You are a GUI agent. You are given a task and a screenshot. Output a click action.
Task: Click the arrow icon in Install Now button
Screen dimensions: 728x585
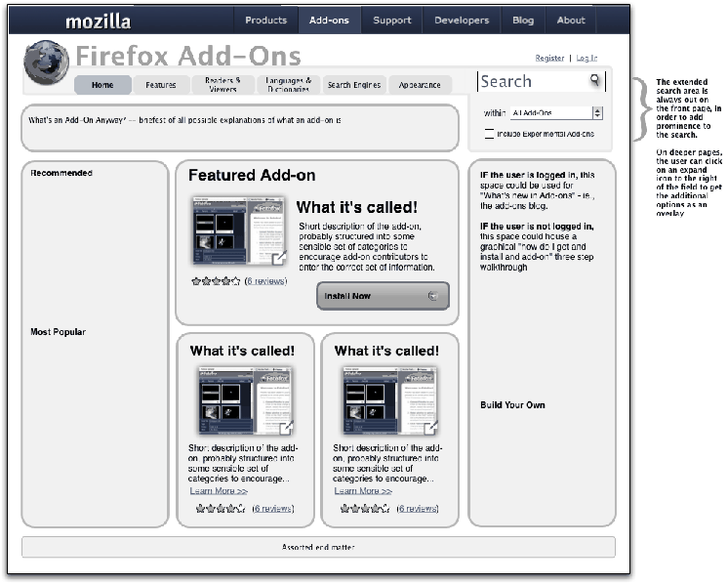coord(432,296)
